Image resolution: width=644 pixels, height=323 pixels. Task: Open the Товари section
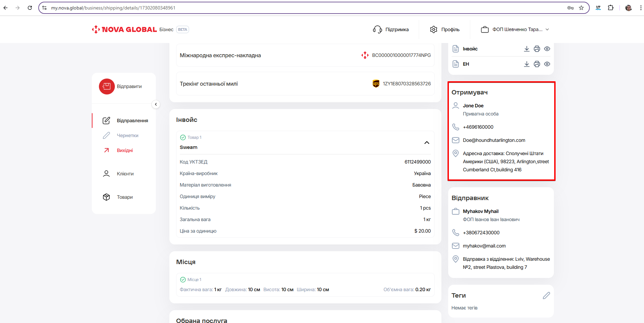(x=125, y=197)
